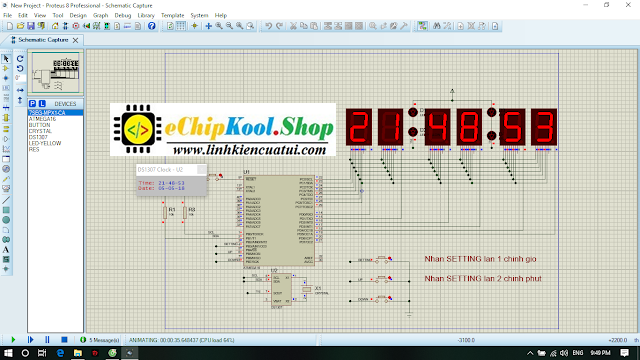Open the Design menu
Image resolution: width=640 pixels, height=360 pixels.
point(78,15)
